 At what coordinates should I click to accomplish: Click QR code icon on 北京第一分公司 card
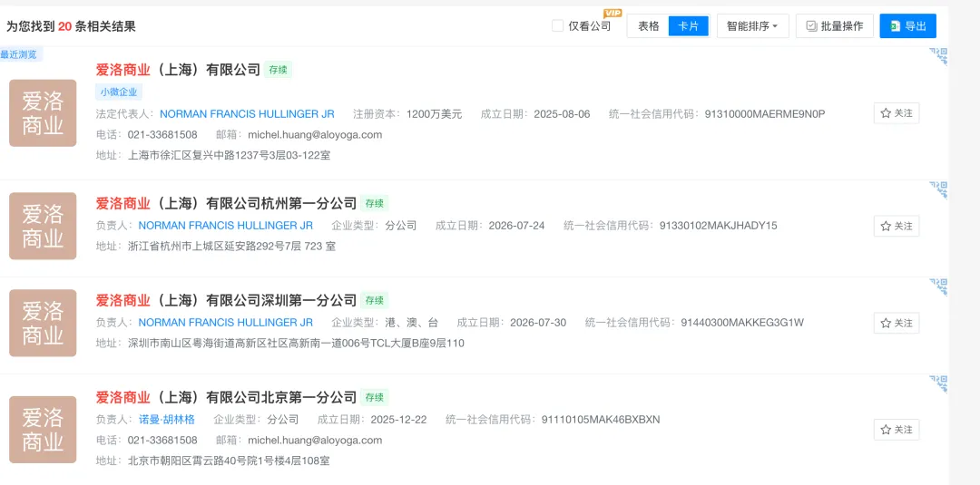(x=938, y=383)
